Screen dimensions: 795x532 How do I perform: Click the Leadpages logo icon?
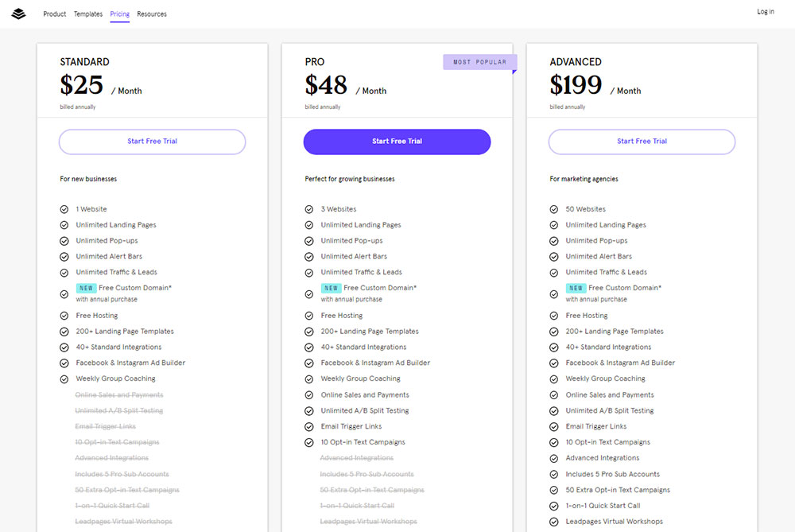point(19,14)
